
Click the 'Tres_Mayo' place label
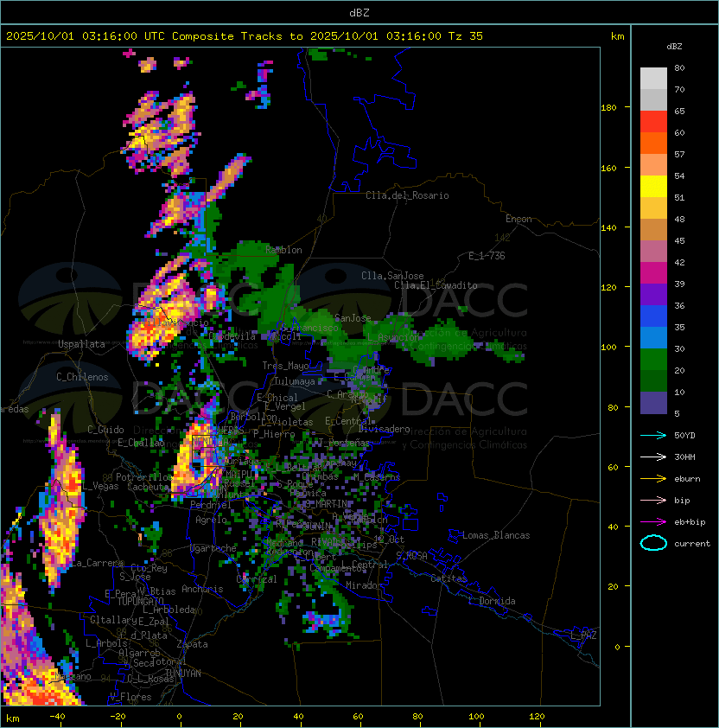click(285, 366)
